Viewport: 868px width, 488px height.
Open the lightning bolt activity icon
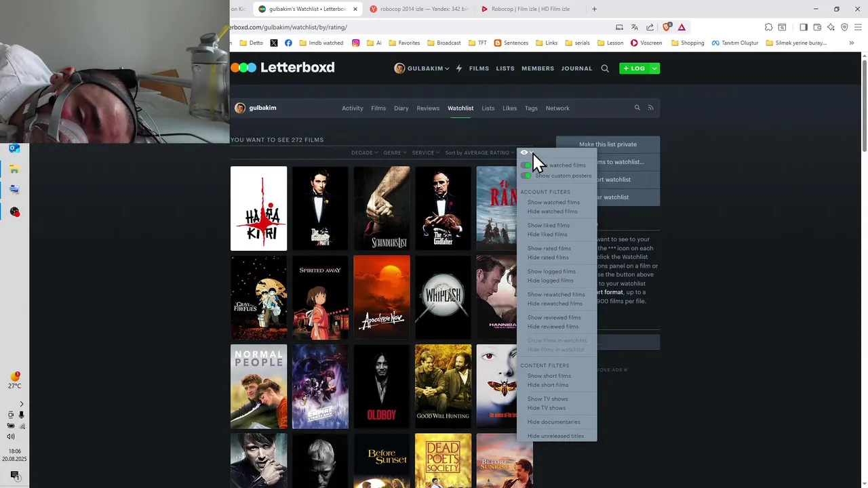click(x=459, y=68)
